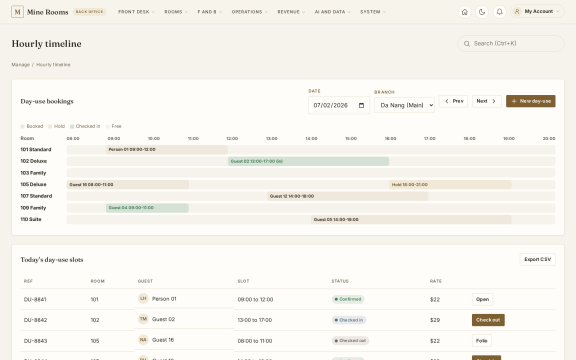Create a New day-use booking
The width and height of the screenshot is (576, 360).
point(530,101)
